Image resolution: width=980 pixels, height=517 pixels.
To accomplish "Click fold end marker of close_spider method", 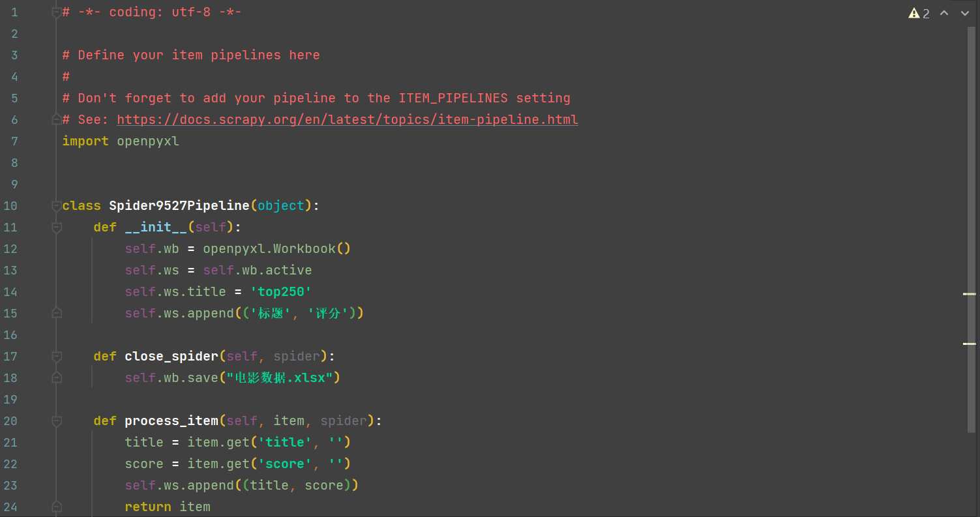I will coord(57,377).
